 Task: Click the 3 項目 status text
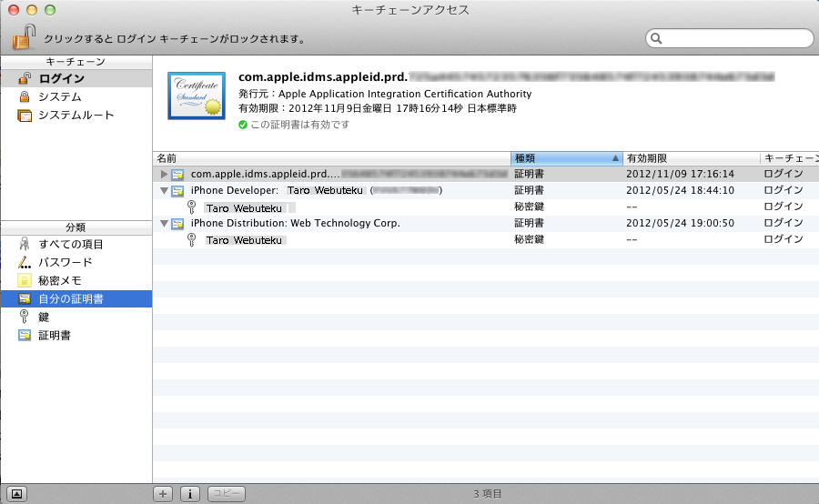tap(488, 494)
